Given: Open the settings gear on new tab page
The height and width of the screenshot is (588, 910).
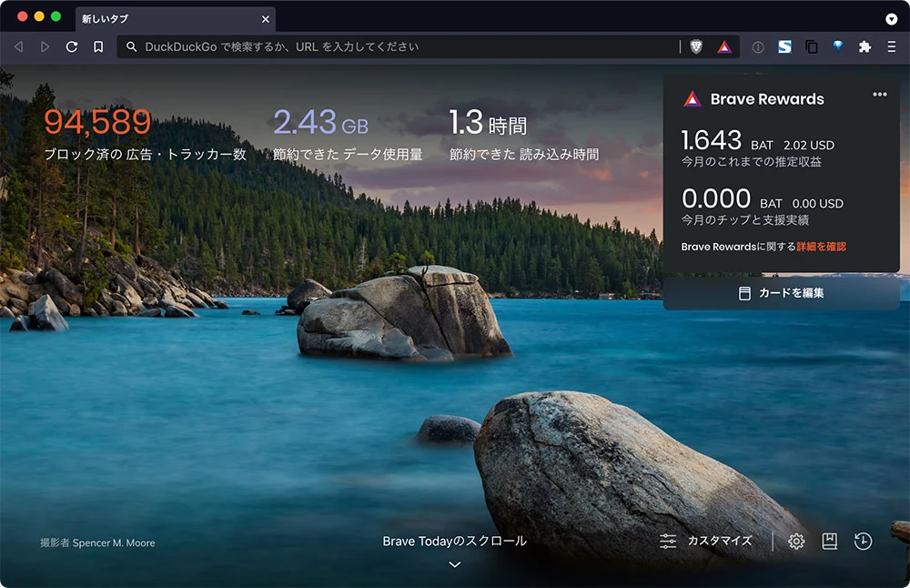Looking at the screenshot, I should (796, 542).
